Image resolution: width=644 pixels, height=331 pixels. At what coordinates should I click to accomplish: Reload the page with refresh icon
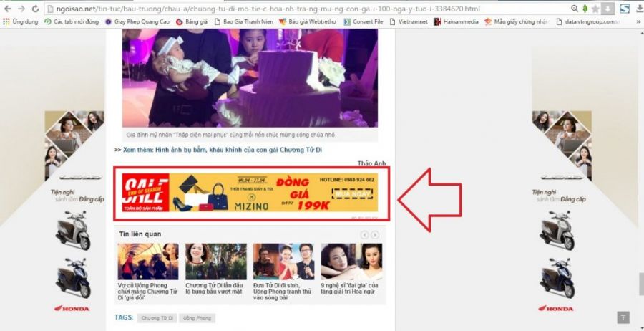[36, 8]
